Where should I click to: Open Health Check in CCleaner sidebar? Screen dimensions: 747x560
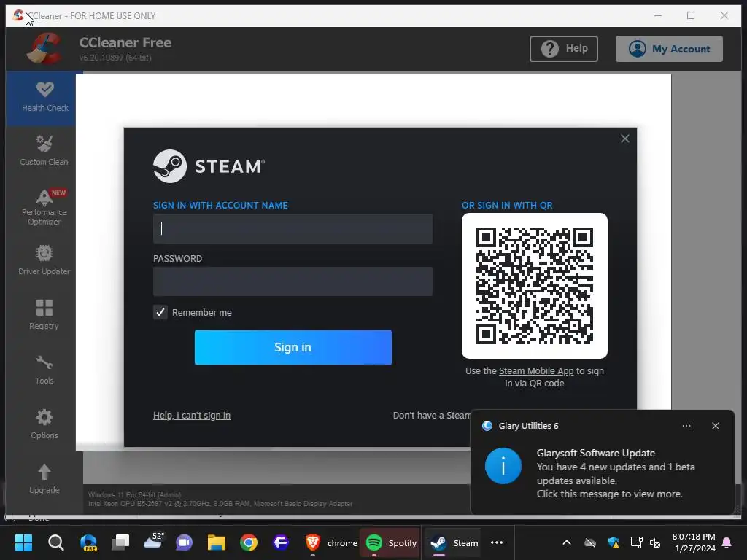click(44, 98)
